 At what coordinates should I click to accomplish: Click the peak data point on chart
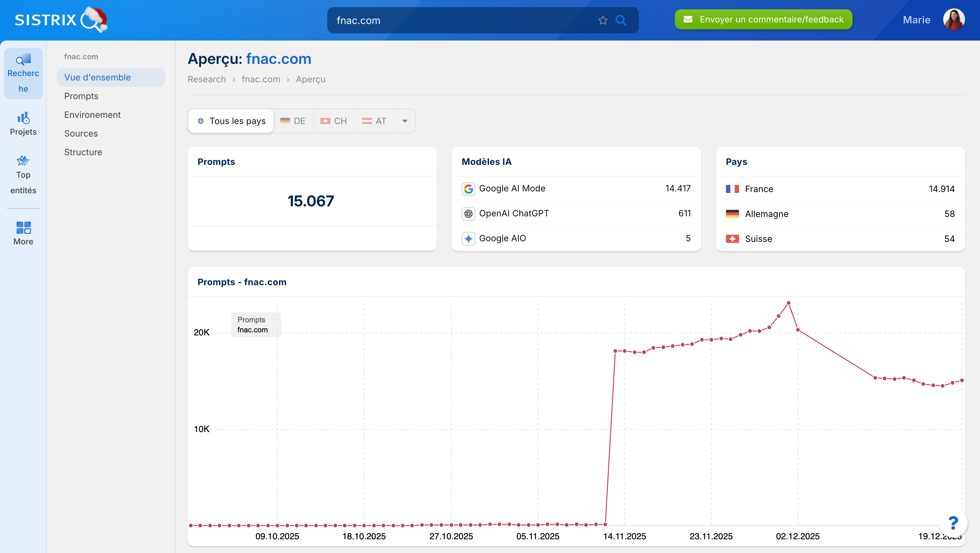(x=788, y=303)
